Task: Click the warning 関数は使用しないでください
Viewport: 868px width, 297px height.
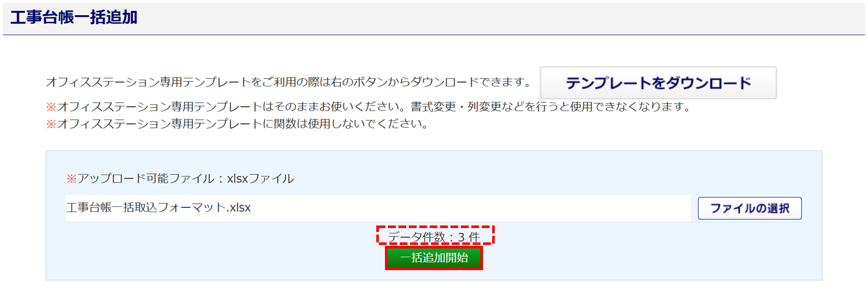Action: pos(237,124)
